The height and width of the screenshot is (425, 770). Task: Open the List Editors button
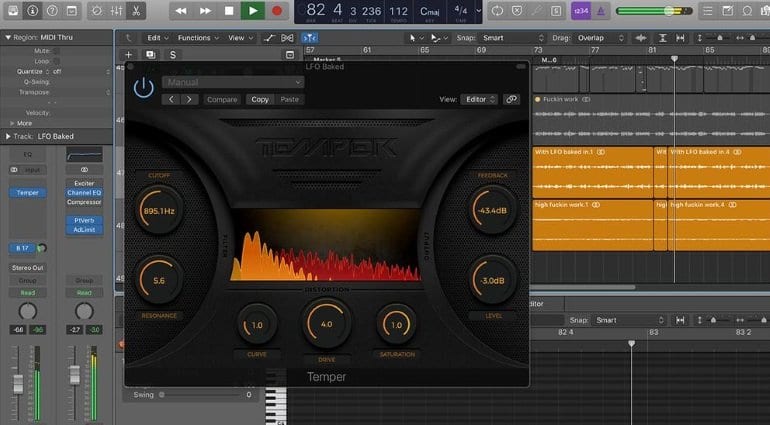(708, 11)
